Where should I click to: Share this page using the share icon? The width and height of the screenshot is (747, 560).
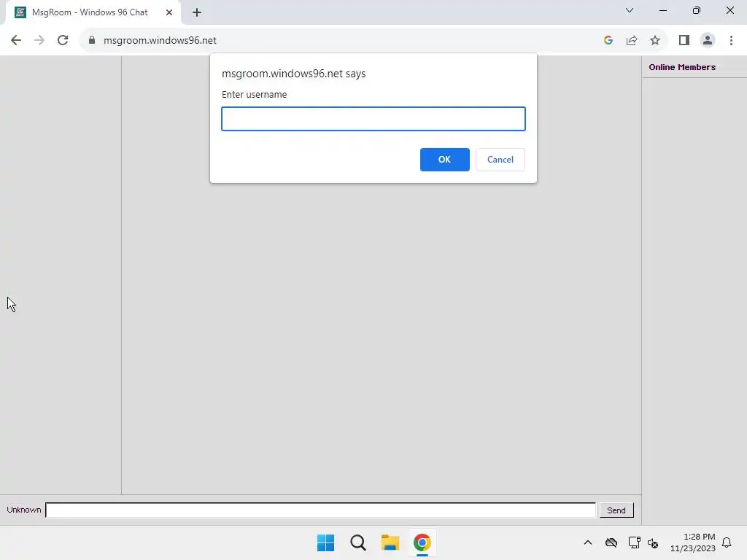pos(632,41)
